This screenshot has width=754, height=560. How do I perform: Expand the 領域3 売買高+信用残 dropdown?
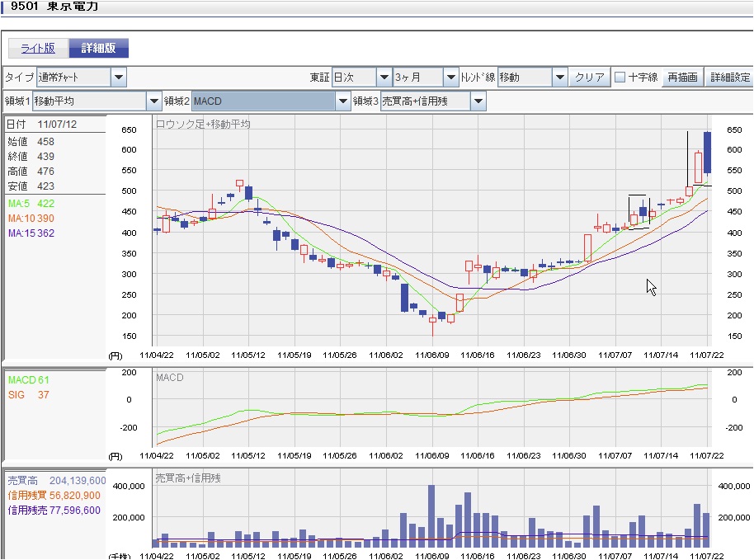(x=478, y=101)
